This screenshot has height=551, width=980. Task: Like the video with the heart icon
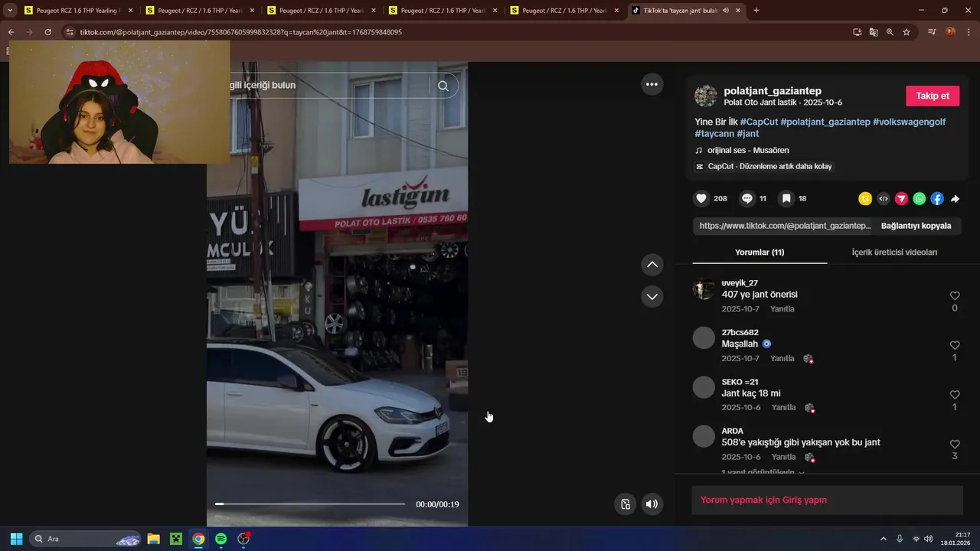tap(701, 199)
